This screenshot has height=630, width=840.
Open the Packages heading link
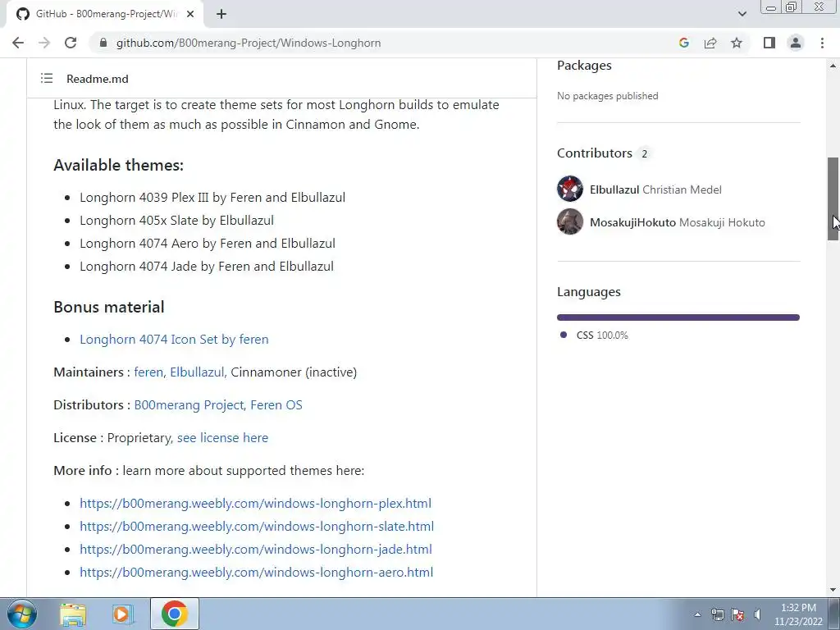[x=584, y=66]
